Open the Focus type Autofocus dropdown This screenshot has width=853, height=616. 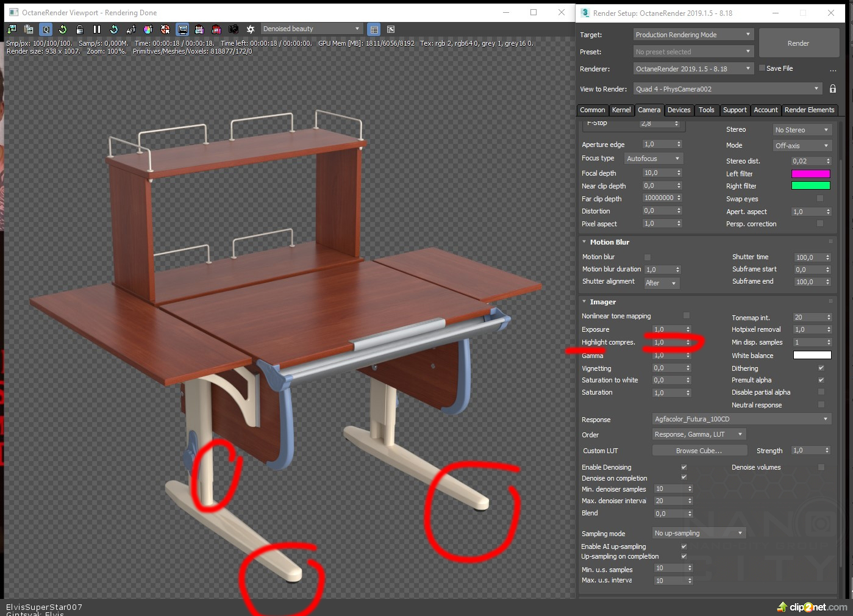653,159
